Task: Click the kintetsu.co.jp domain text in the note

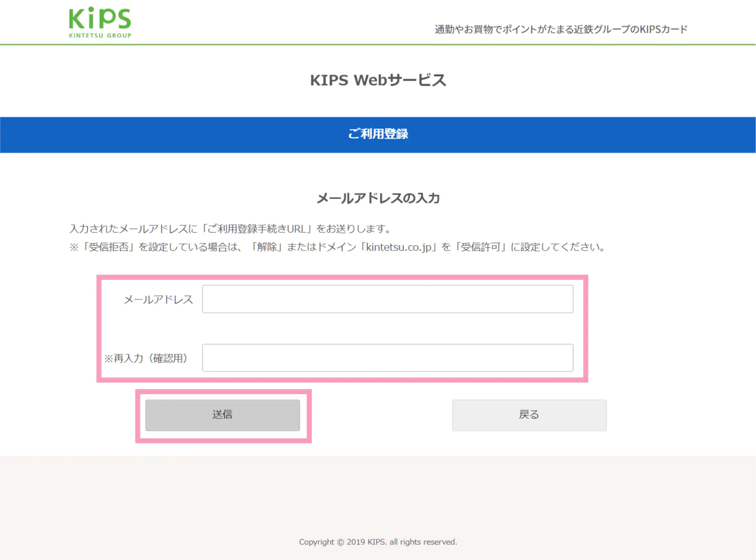Action: [x=399, y=247]
